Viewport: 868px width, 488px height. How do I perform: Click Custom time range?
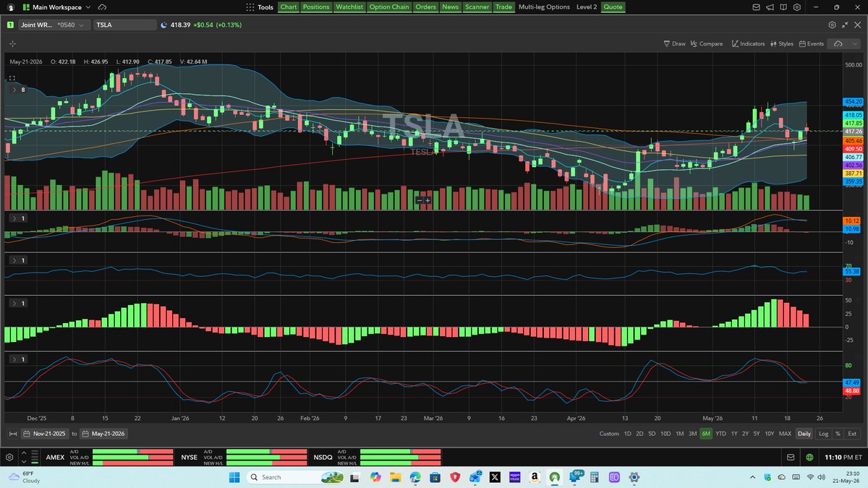[609, 434]
